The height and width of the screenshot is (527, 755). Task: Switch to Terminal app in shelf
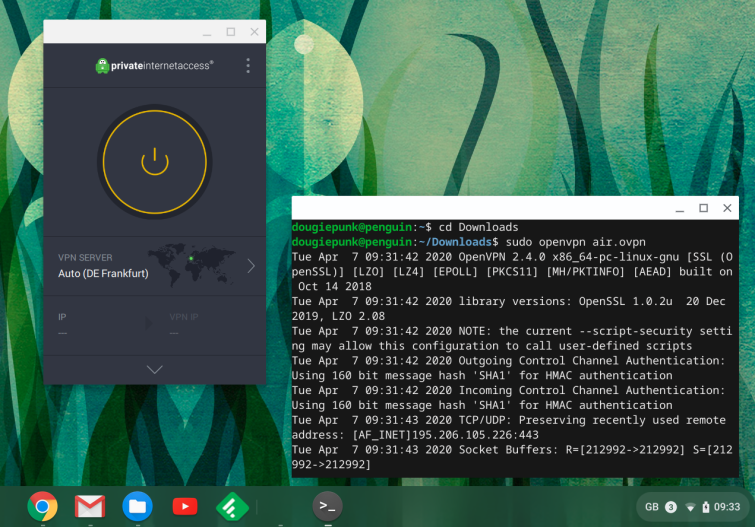(327, 506)
